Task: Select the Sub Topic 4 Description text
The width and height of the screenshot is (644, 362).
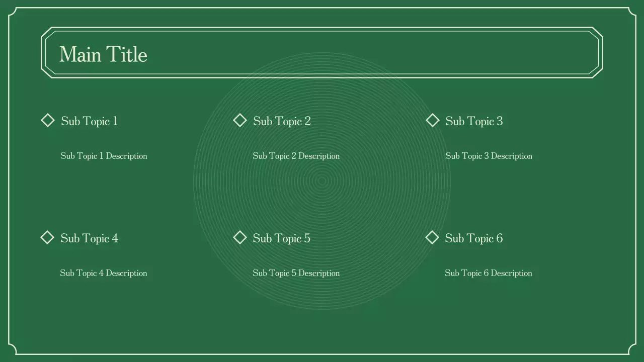Action: click(104, 273)
